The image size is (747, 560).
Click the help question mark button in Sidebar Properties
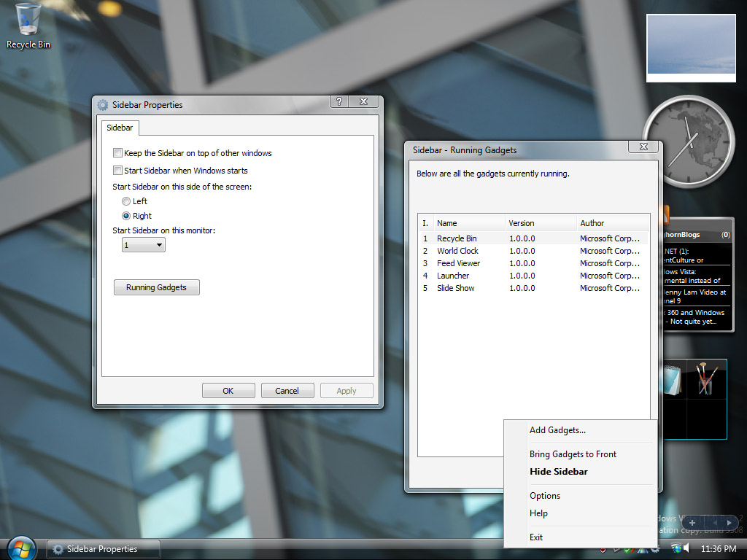tap(338, 101)
